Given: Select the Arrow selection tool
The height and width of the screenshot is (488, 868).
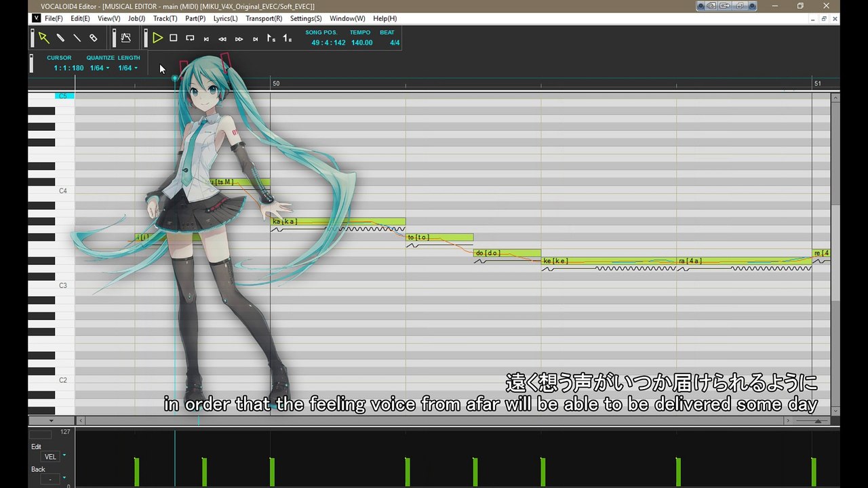Looking at the screenshot, I should pos(43,38).
